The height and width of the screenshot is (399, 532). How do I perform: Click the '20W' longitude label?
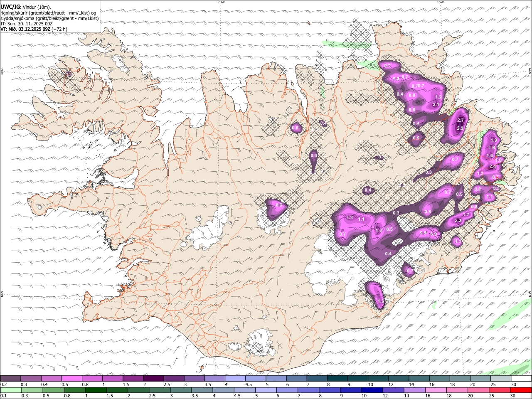(x=221, y=2)
